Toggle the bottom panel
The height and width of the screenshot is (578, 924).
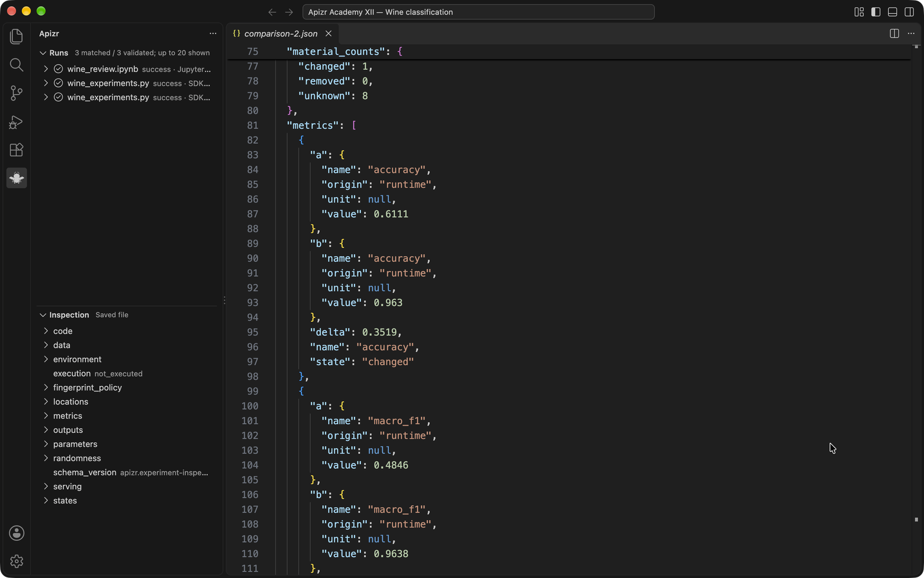[x=892, y=12]
